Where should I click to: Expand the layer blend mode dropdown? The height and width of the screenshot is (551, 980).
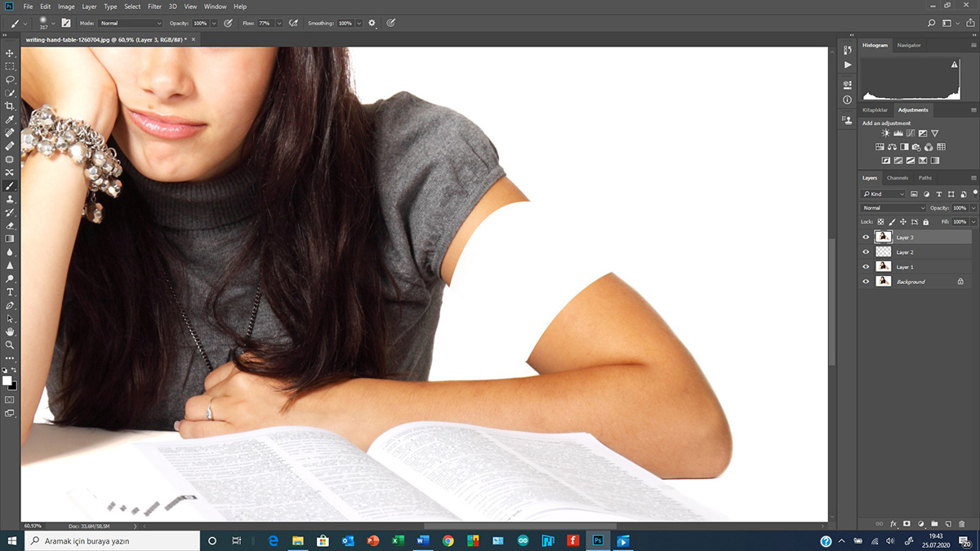tap(894, 208)
